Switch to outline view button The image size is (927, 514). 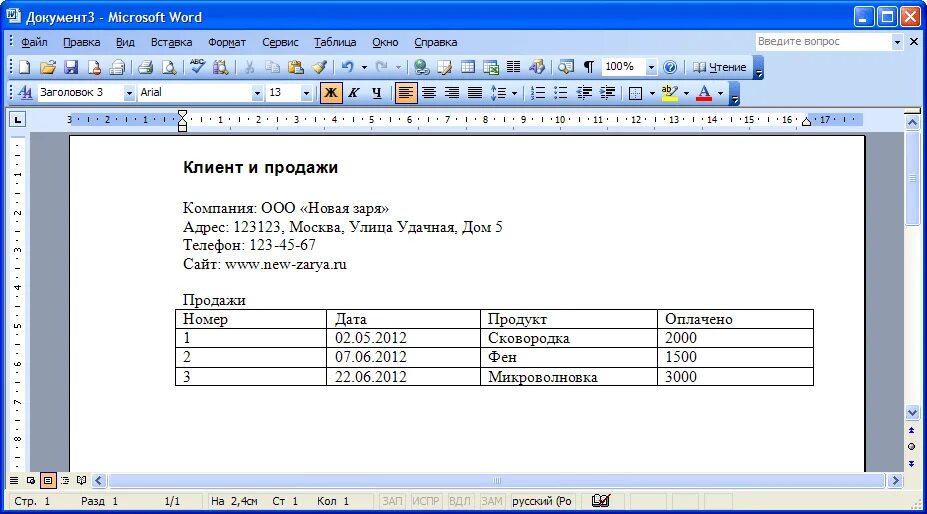(x=65, y=480)
